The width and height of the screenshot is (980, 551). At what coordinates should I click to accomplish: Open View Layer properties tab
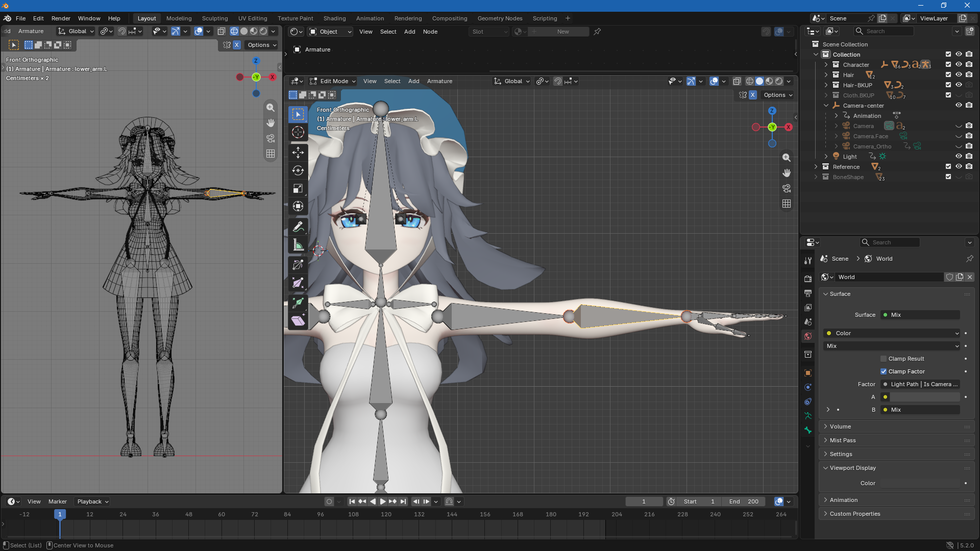click(x=808, y=308)
